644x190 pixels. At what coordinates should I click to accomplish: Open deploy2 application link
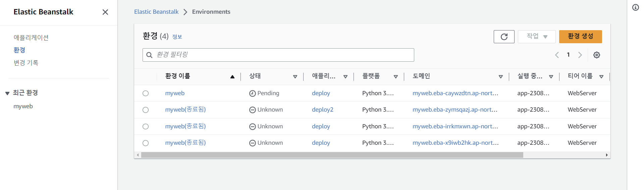[x=323, y=110]
